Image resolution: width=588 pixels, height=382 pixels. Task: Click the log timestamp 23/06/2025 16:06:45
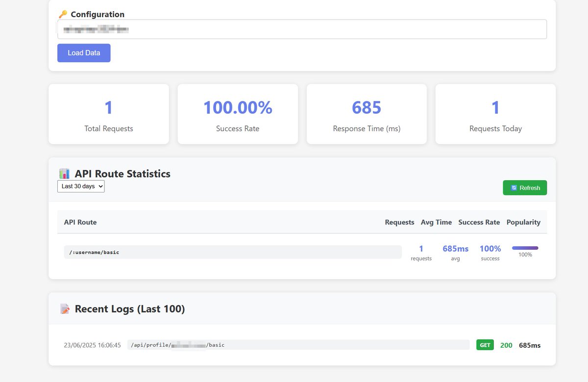(x=92, y=345)
